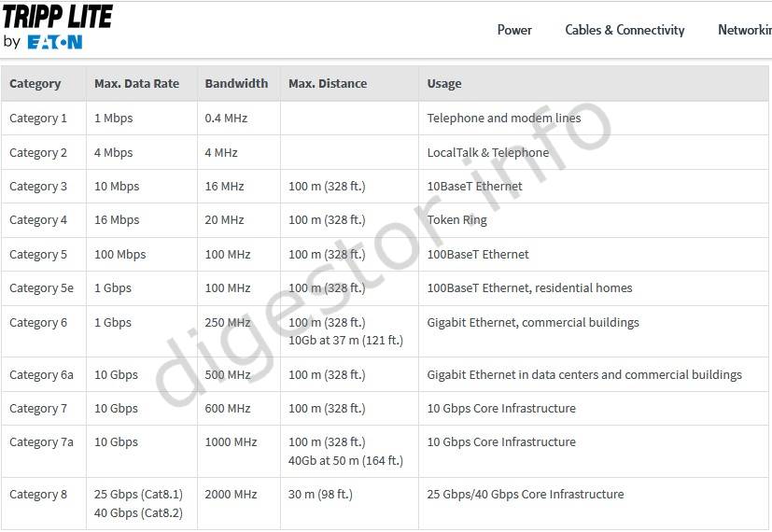Click the LocalTalk & Telephone usage cell
Image resolution: width=772 pixels, height=532 pixels.
(x=487, y=153)
